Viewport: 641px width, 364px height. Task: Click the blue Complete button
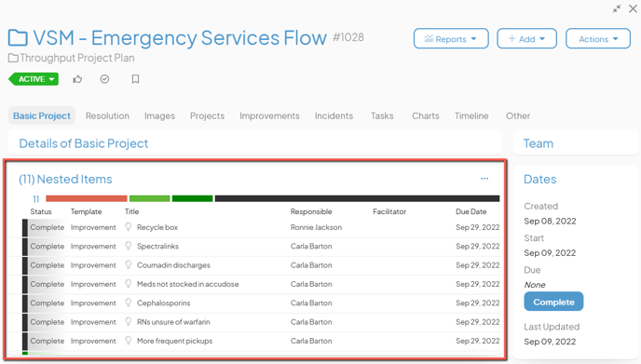(x=553, y=302)
